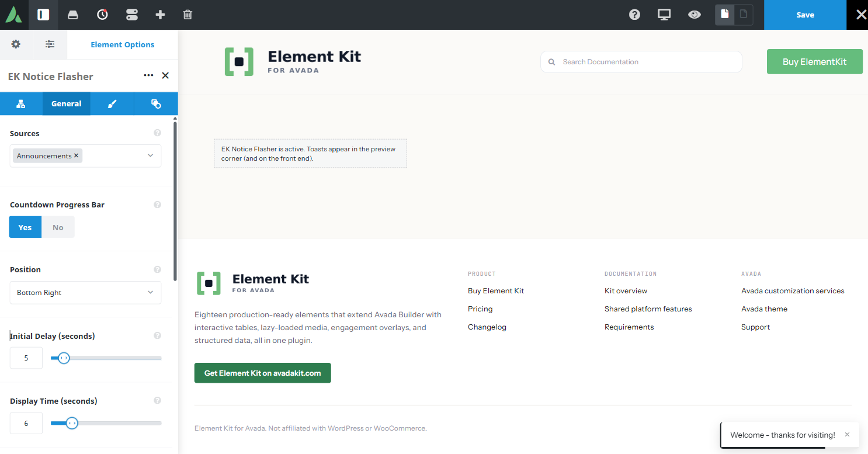
Task: Dismiss the Welcome toast notification
Action: click(847, 435)
